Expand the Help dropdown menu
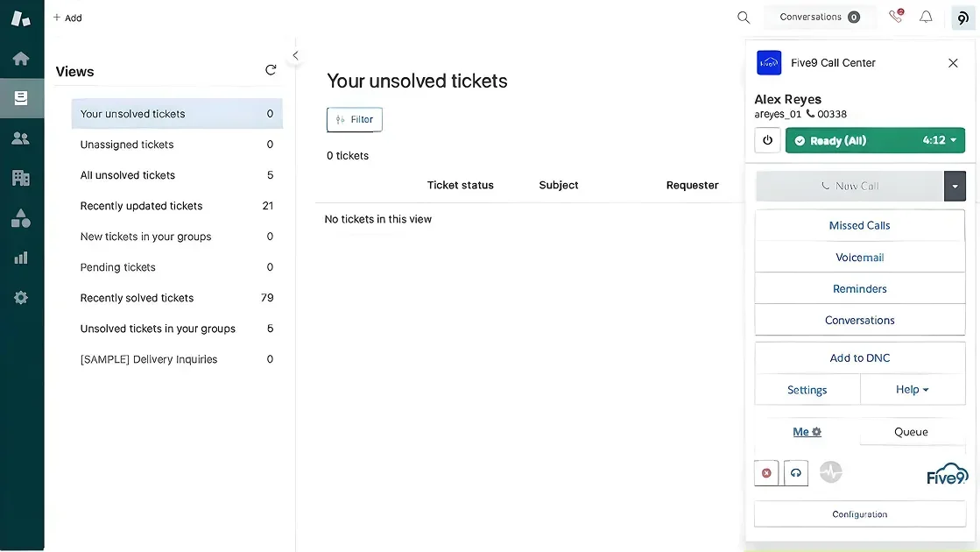 pos(913,390)
